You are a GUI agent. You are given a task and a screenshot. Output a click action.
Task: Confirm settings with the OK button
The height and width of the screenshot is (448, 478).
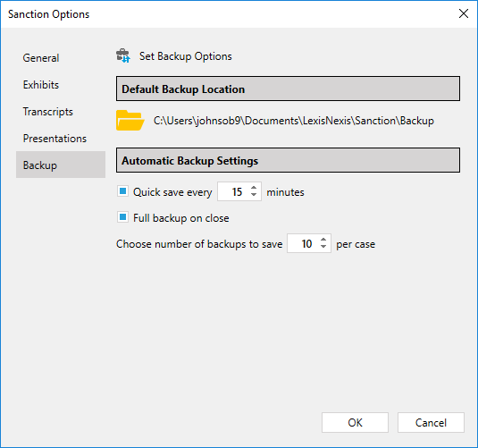click(355, 423)
